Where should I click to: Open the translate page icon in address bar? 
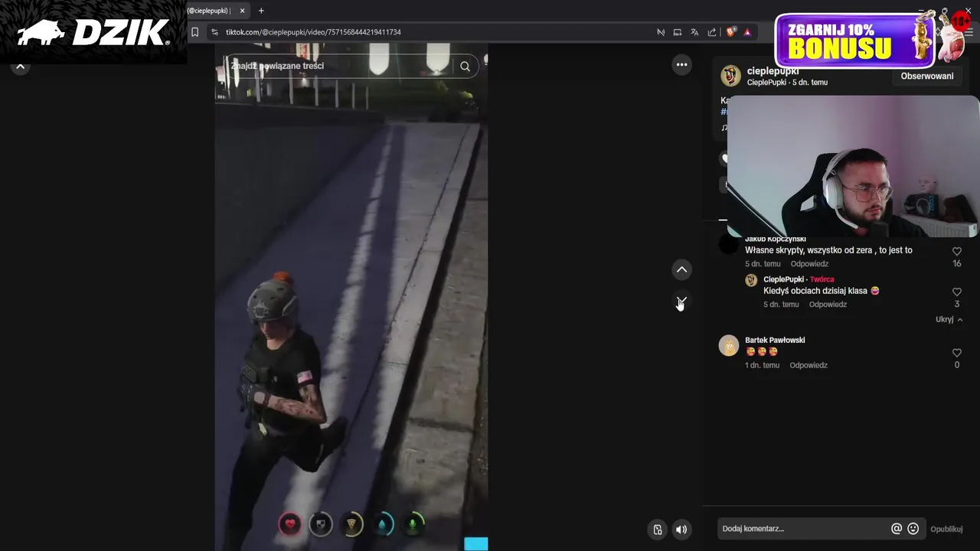(694, 32)
